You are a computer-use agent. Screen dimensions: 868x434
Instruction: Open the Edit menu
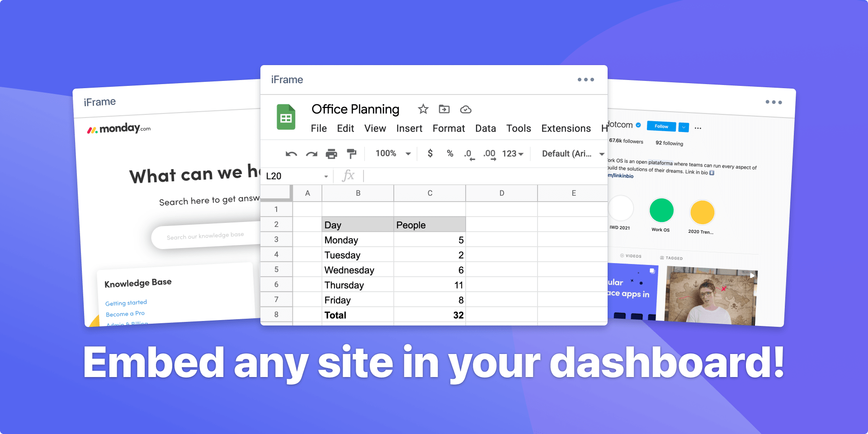tap(345, 128)
